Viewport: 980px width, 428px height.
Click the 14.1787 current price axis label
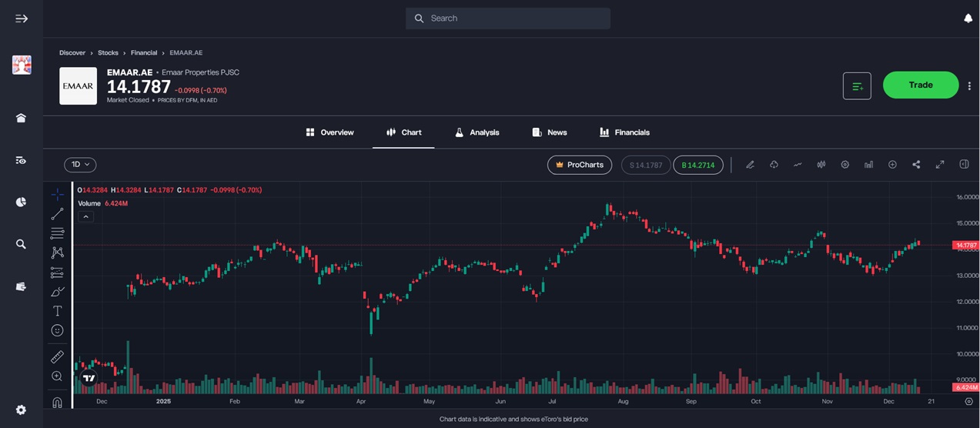pyautogui.click(x=965, y=246)
